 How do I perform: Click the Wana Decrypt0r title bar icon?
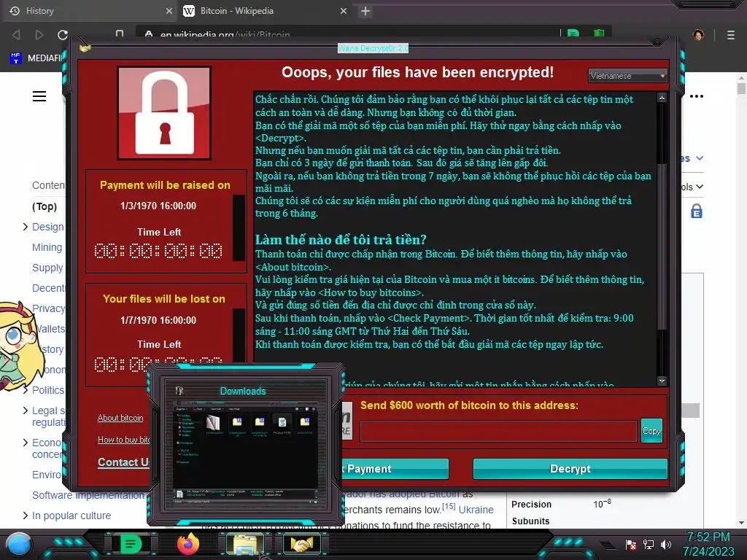(x=85, y=48)
